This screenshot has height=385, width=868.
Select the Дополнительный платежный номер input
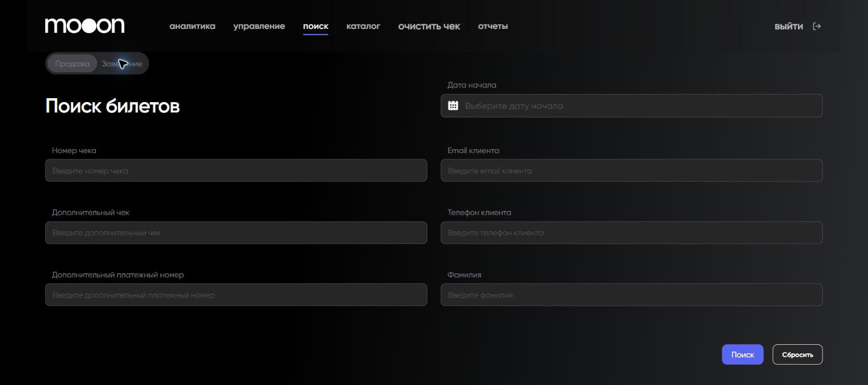[236, 294]
